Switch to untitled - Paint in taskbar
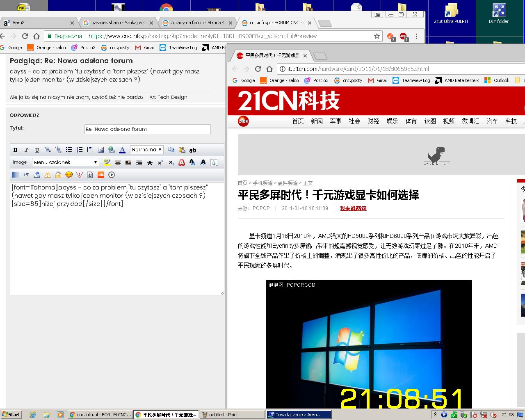 [232, 415]
